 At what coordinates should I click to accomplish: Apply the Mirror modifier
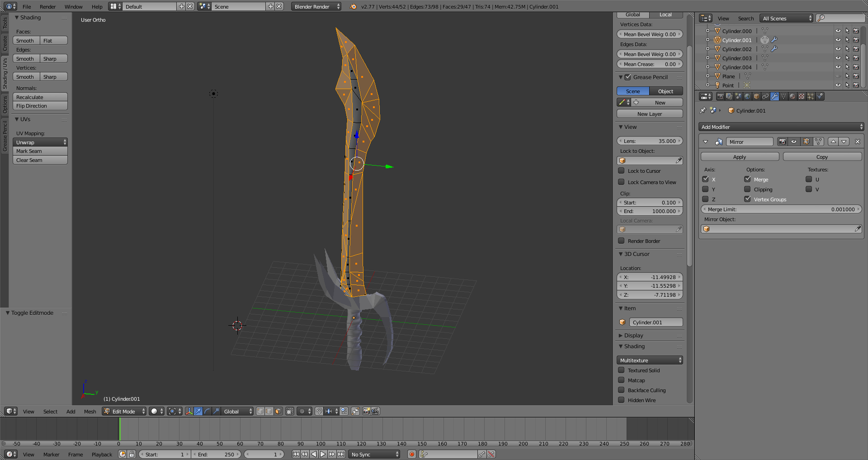tap(740, 156)
